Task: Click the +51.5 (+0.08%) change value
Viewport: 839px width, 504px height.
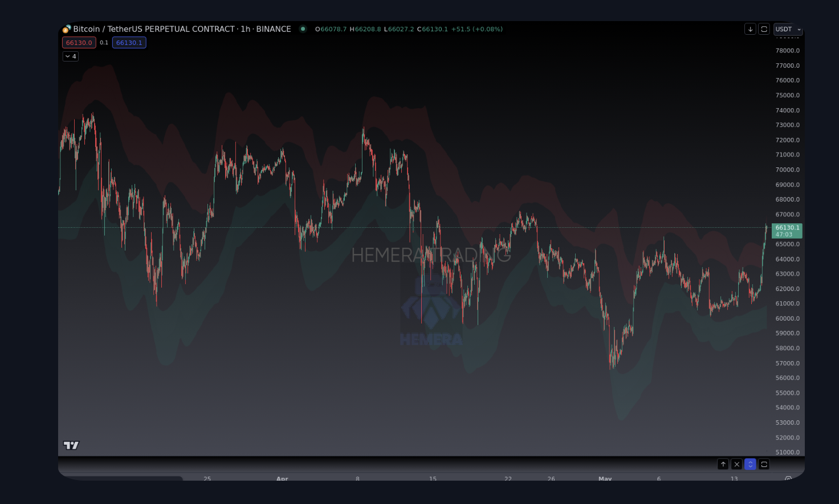Action: tap(477, 29)
